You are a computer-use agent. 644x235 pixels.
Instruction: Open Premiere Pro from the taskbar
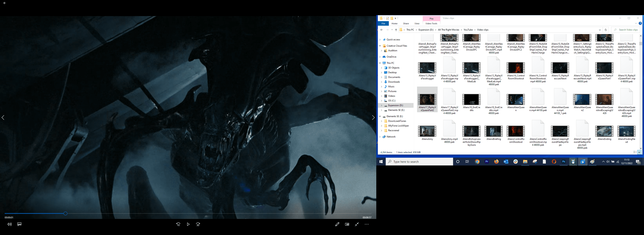pos(487,162)
